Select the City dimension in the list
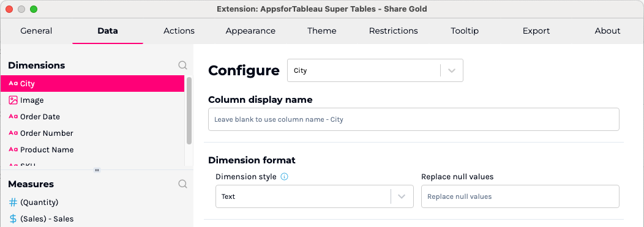The height and width of the screenshot is (227, 644). coord(92,83)
